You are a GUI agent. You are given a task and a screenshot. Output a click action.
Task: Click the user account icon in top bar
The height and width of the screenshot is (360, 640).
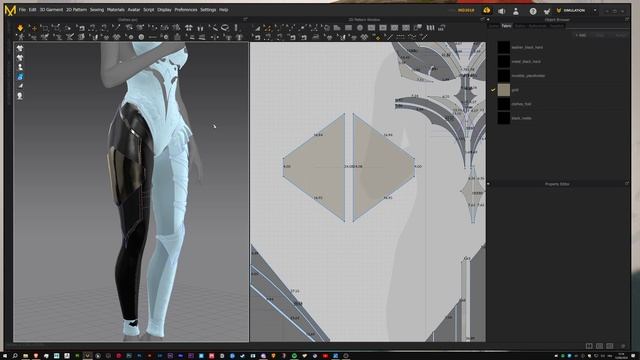point(516,11)
